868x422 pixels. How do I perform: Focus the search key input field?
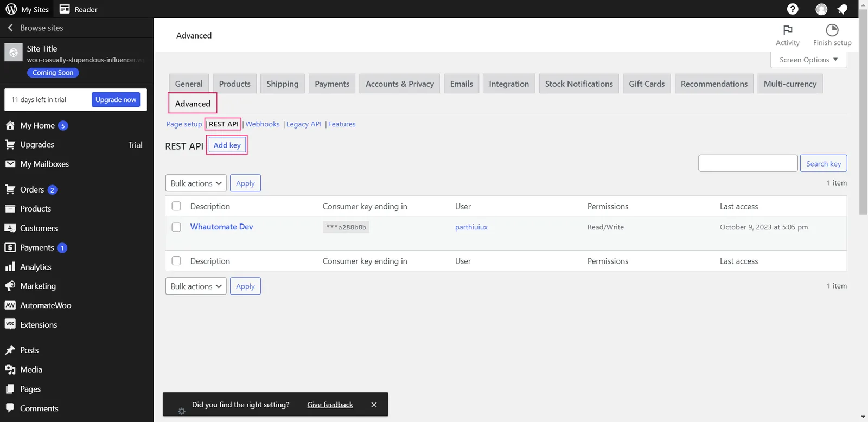pos(748,163)
